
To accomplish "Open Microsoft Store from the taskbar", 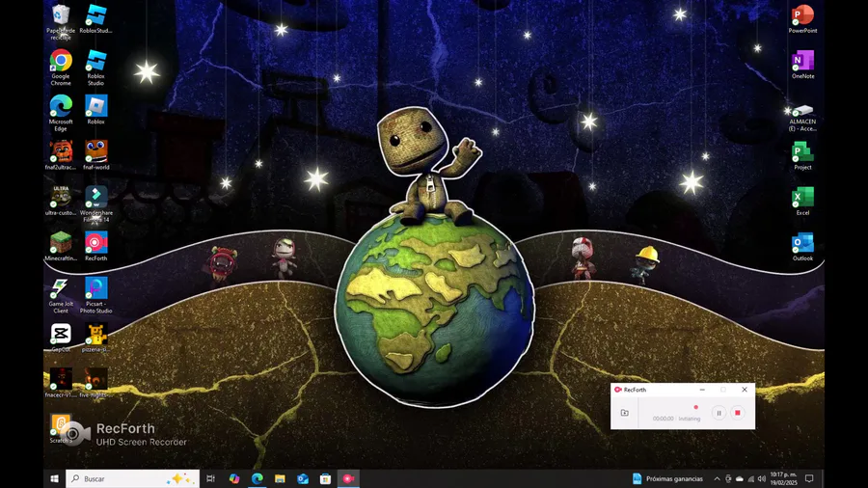I will pyautogui.click(x=325, y=478).
